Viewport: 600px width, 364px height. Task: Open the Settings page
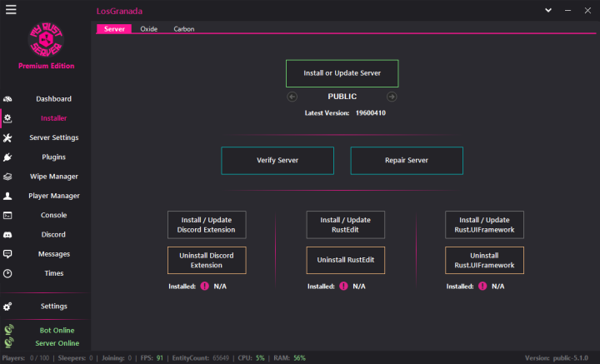coord(54,307)
